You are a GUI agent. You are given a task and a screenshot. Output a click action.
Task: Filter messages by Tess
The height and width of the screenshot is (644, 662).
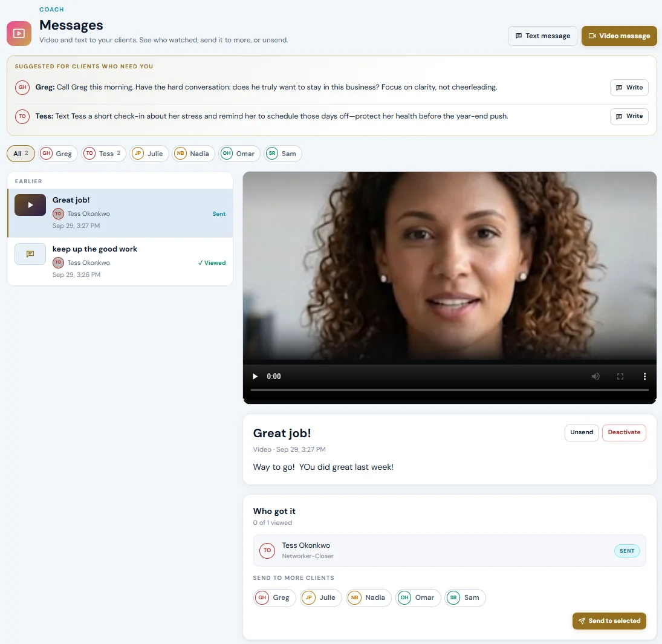click(x=103, y=154)
